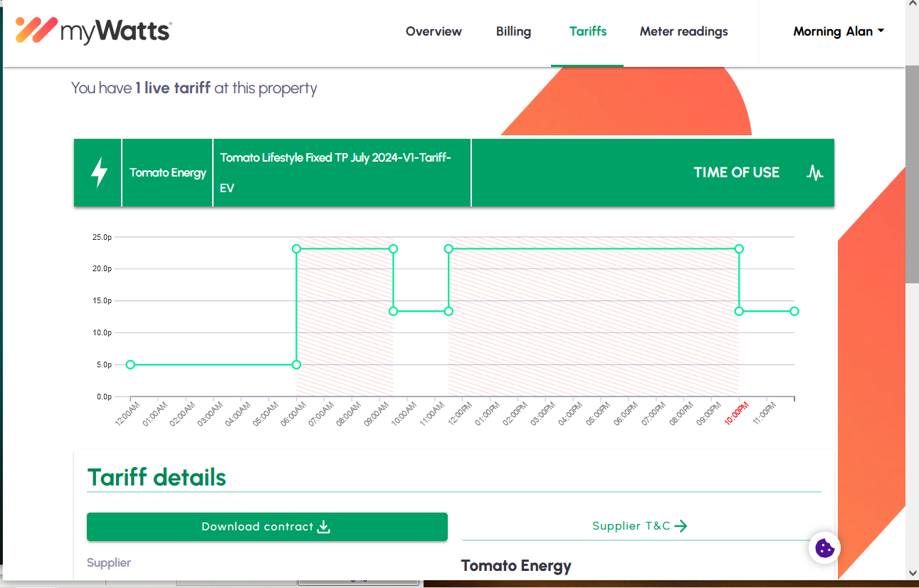Select the Tariffs tab
Viewport: 919px width, 588px height.
coord(588,31)
